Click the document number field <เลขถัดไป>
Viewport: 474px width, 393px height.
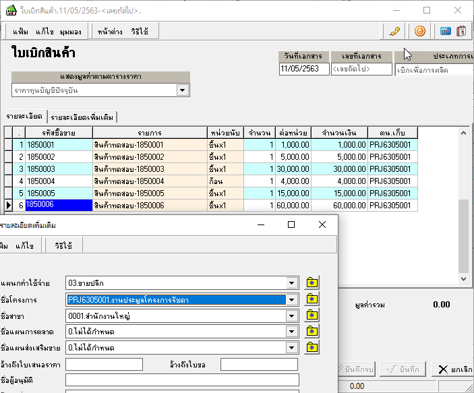pos(362,69)
